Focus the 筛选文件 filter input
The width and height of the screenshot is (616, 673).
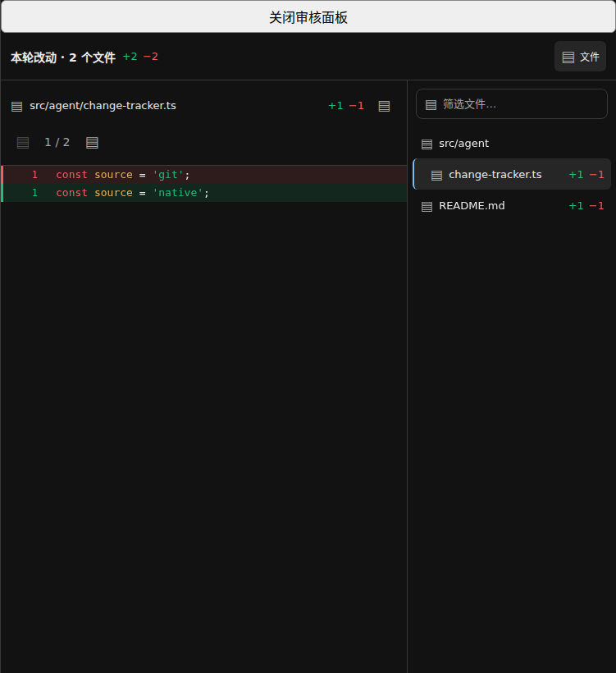(x=511, y=104)
